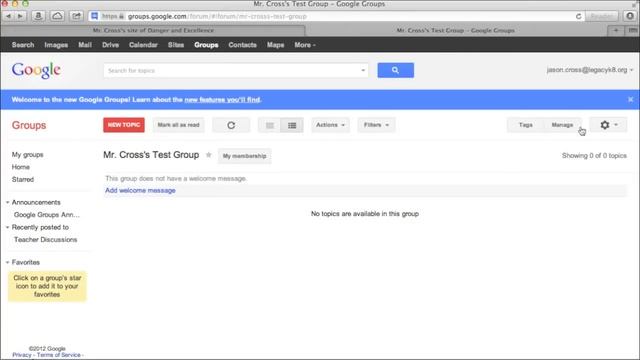Collapse the Announcements section
640x360 pixels.
click(7, 202)
